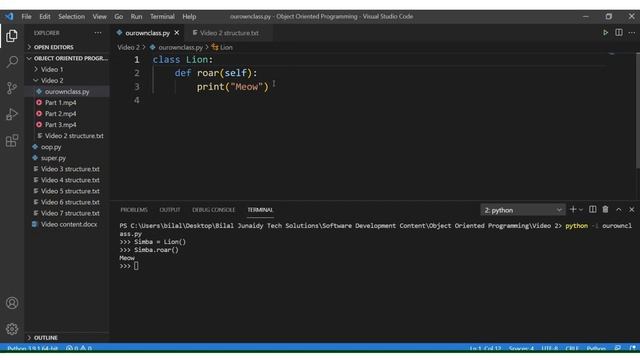Click Video 2 in the breadcrumb
The height and width of the screenshot is (360, 640).
pyautogui.click(x=128, y=47)
